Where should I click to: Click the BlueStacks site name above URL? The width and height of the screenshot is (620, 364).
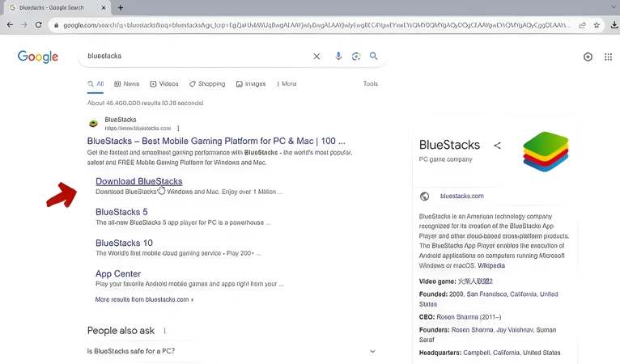click(121, 120)
